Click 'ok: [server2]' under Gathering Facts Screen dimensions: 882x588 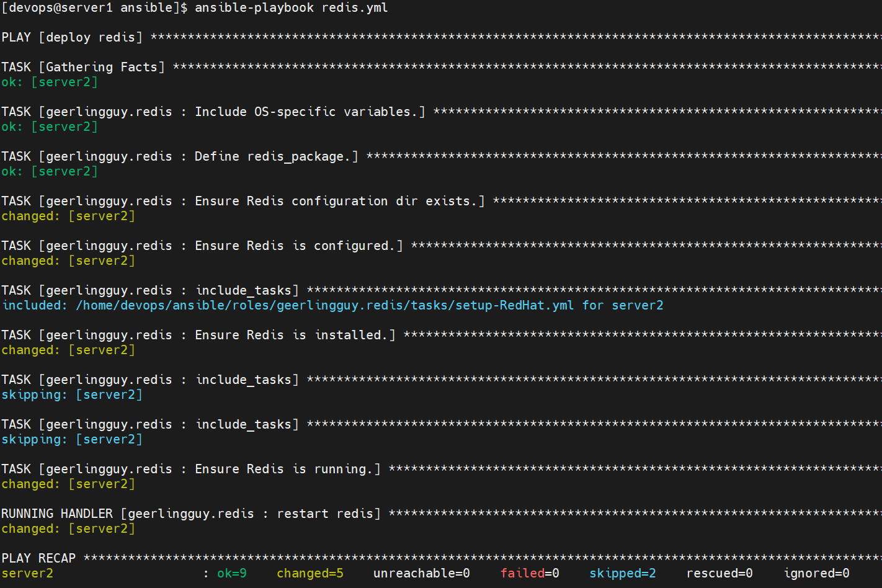(50, 82)
